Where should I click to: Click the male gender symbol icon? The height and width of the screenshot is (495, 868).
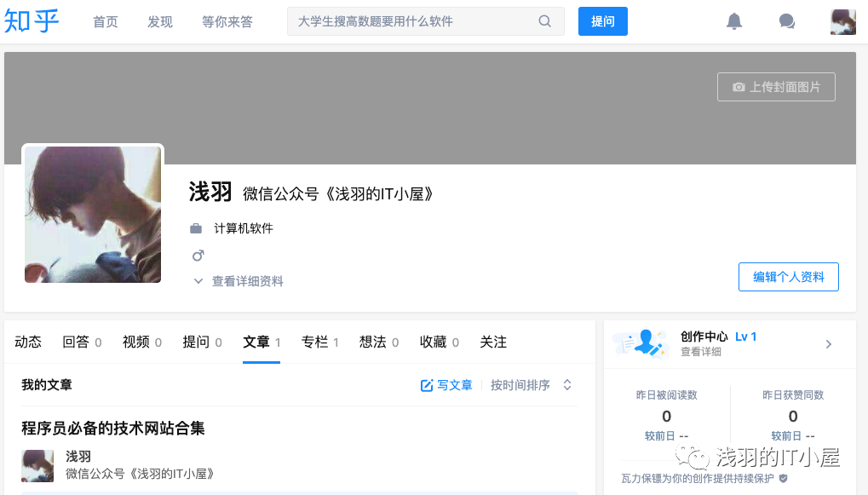(198, 256)
